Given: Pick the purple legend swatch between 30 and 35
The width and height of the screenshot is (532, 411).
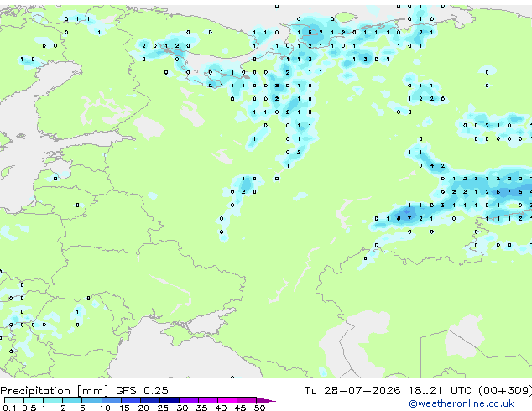Looking at the screenshot, I should click(189, 400).
